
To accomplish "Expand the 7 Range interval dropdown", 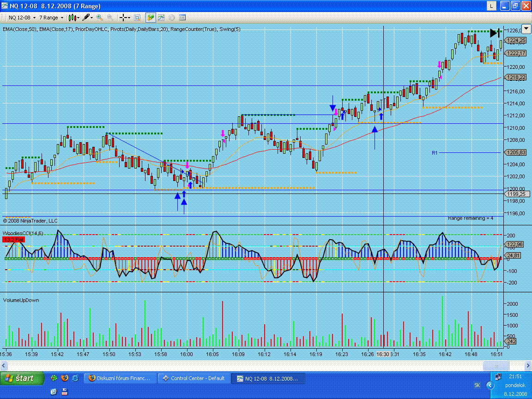I will pyautogui.click(x=51, y=18).
